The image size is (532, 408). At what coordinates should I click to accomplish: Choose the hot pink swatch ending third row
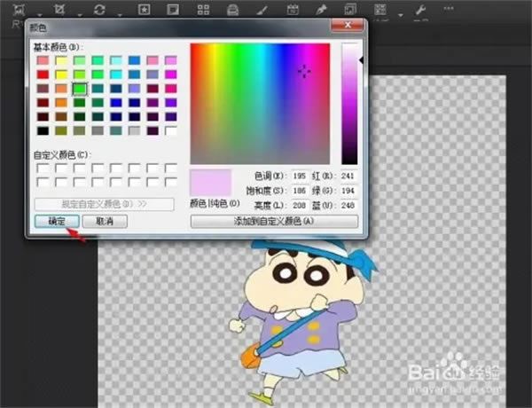pyautogui.click(x=170, y=89)
